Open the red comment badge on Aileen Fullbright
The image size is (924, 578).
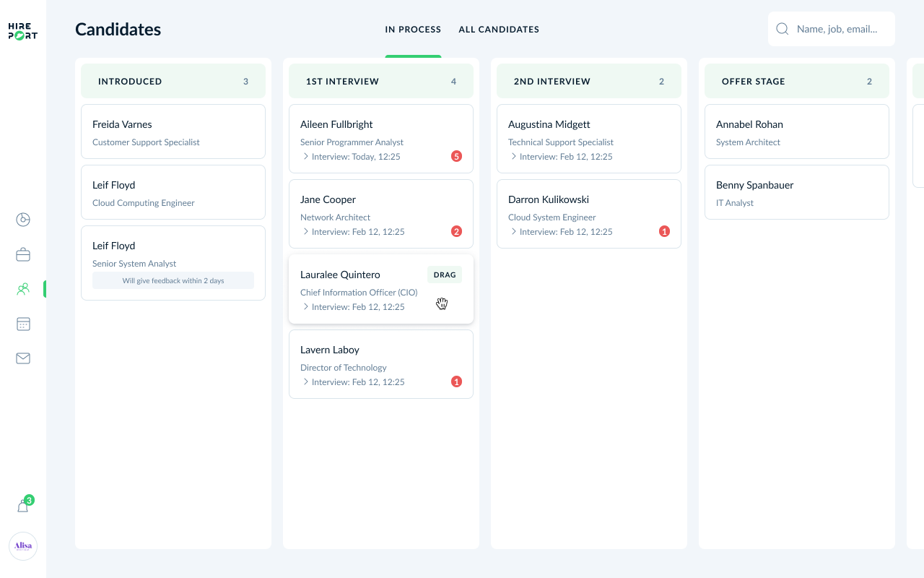(456, 156)
